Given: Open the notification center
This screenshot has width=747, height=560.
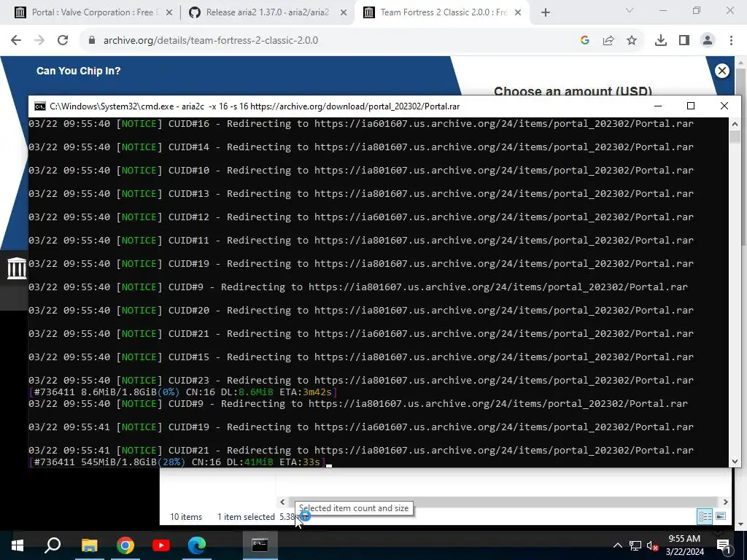Looking at the screenshot, I should 724,545.
